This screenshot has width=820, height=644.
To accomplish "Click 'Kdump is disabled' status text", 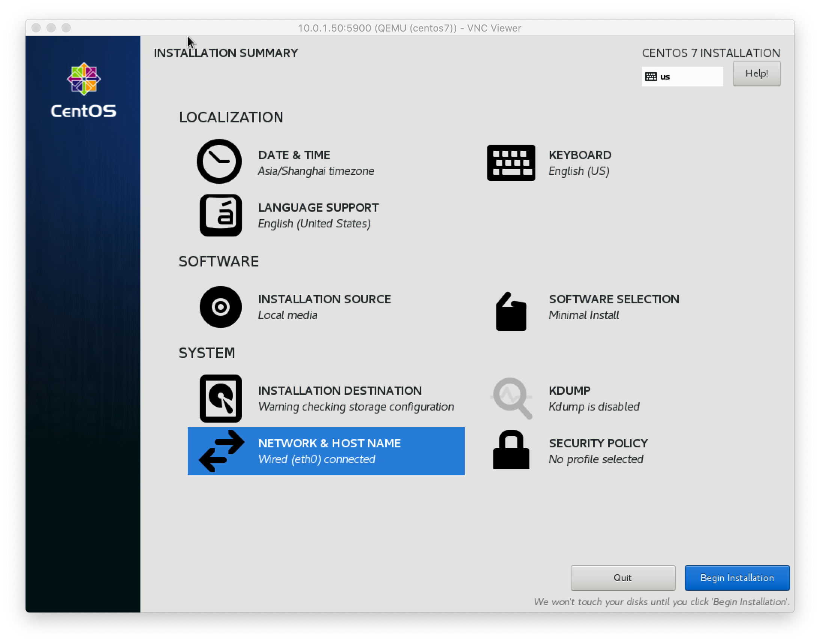I will 594,407.
